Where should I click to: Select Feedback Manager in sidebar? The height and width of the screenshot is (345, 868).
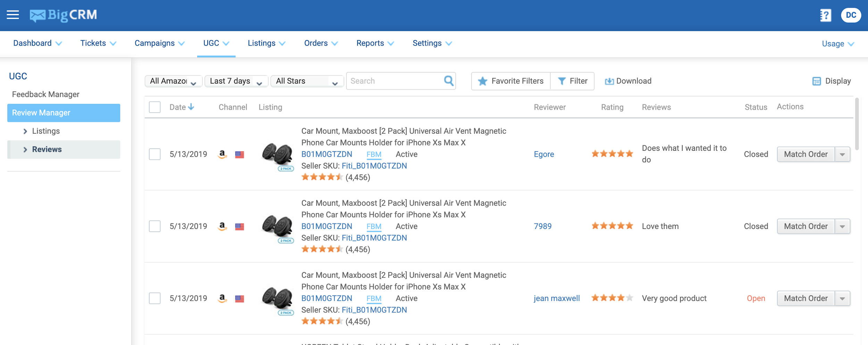pyautogui.click(x=46, y=95)
